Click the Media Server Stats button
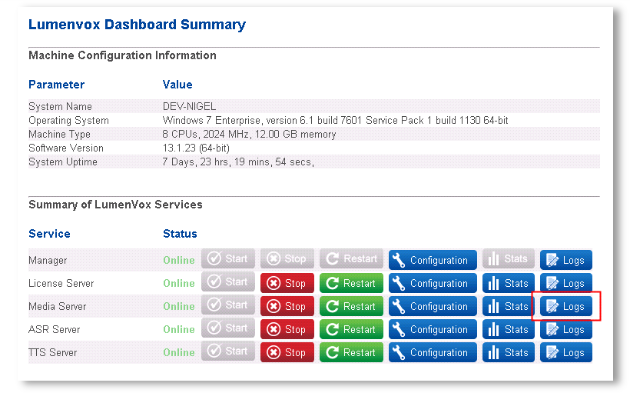 click(508, 306)
